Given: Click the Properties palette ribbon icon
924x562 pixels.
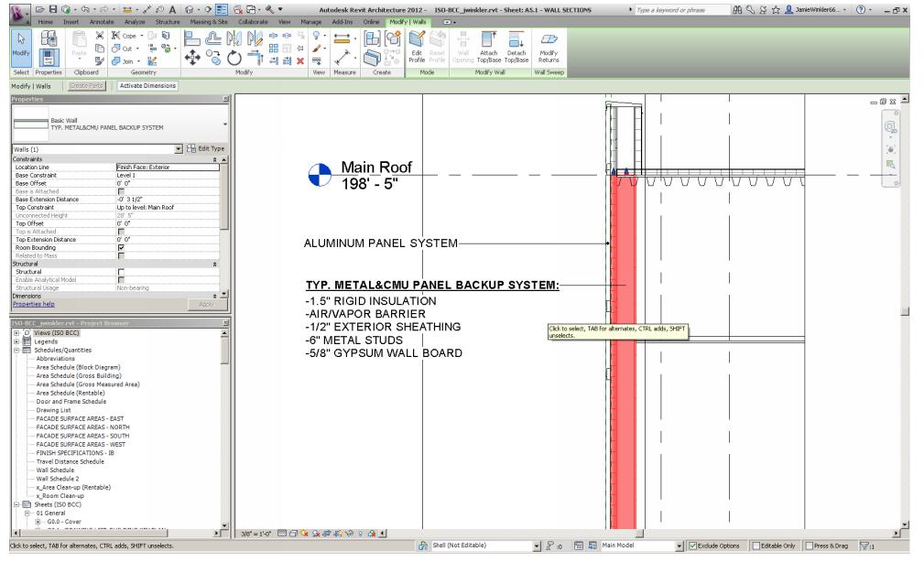Looking at the screenshot, I should (x=49, y=58).
